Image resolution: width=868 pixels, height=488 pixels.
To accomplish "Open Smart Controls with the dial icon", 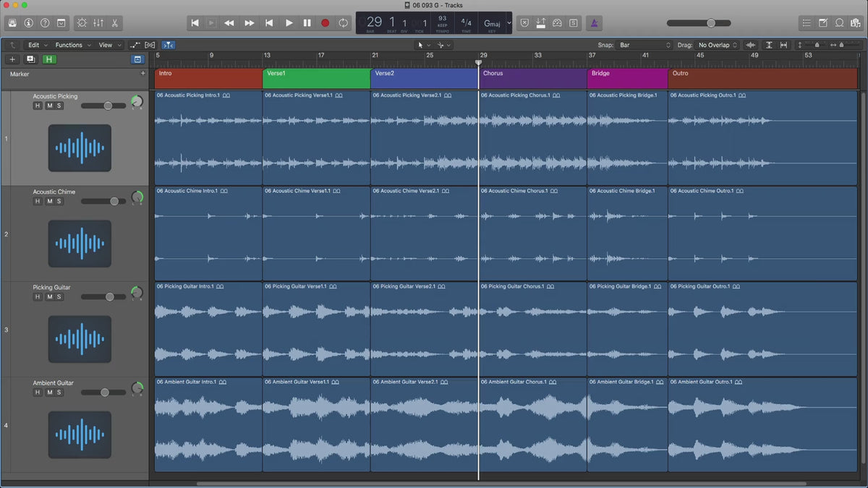I will pyautogui.click(x=81, y=23).
